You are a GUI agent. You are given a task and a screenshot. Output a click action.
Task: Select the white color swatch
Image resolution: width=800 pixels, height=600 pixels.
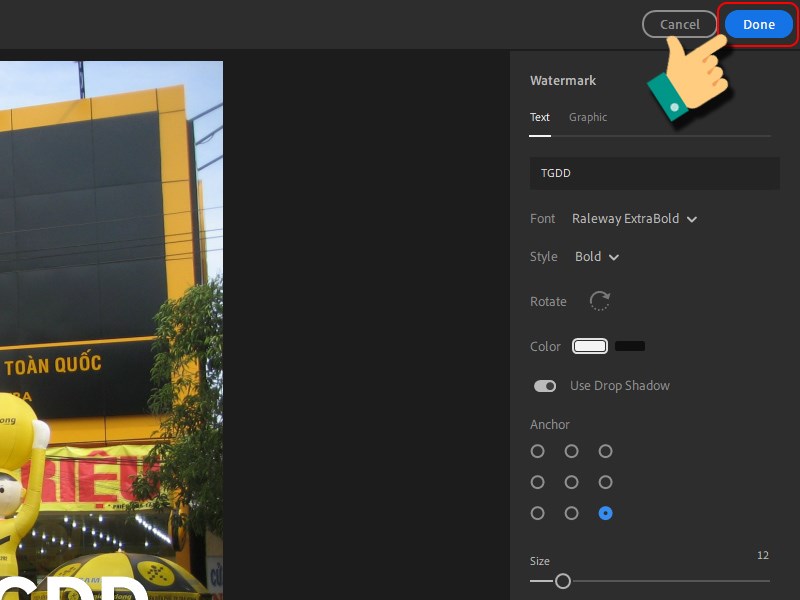(589, 346)
